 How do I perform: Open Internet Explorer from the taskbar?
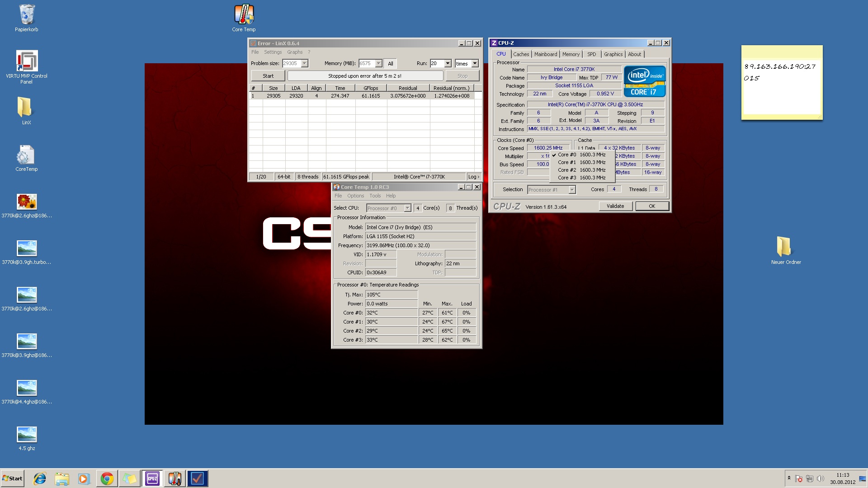(x=40, y=478)
